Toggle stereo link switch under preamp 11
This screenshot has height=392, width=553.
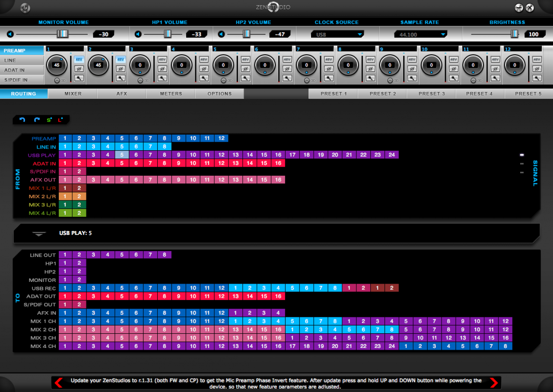pos(477,81)
